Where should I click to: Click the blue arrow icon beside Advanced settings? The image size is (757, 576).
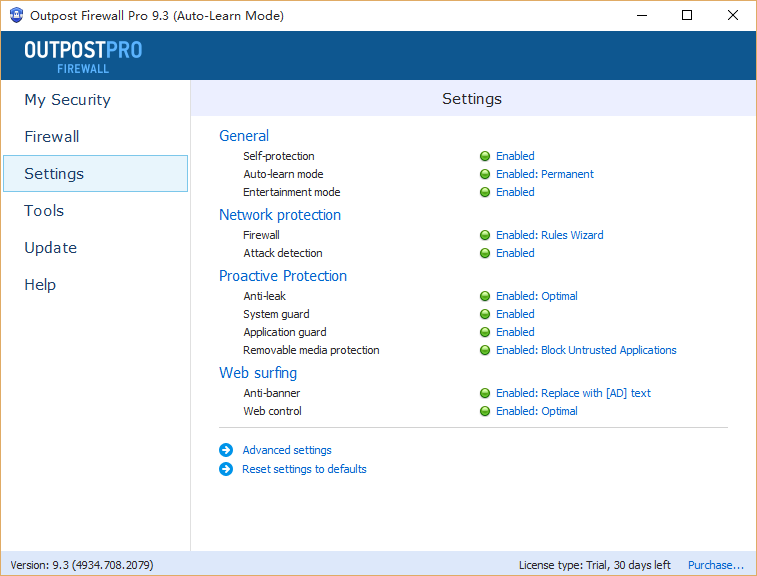point(226,450)
